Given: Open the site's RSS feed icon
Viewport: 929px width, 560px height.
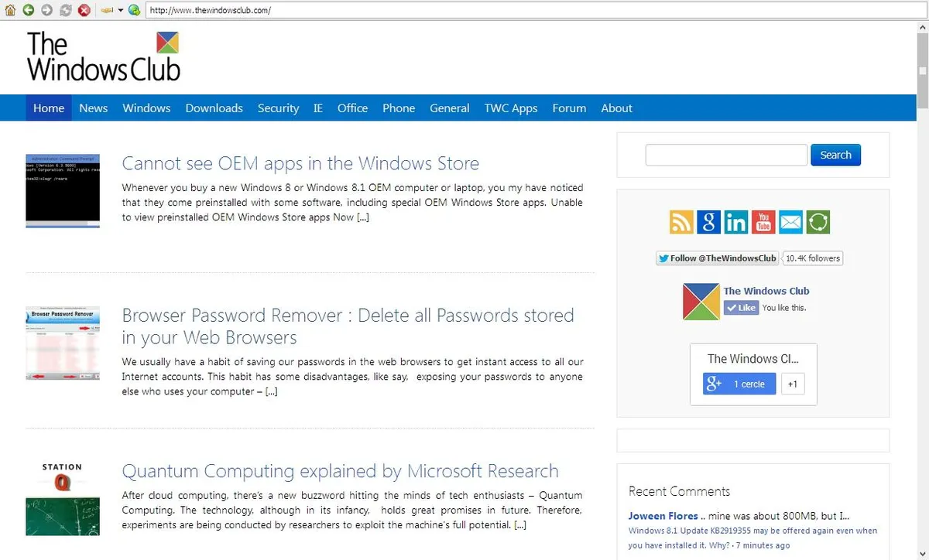Looking at the screenshot, I should point(681,222).
